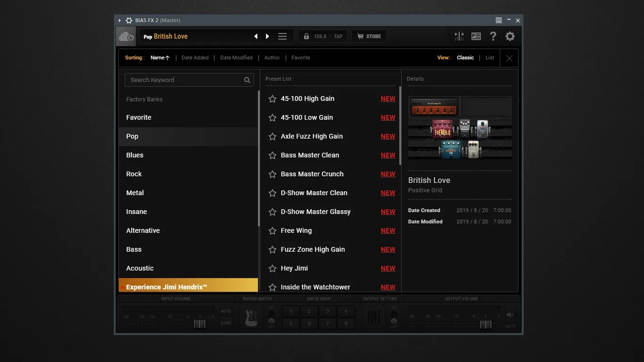The width and height of the screenshot is (644, 362).
Task: Favorite the 45-100 High Gain preset star
Action: [x=272, y=99]
